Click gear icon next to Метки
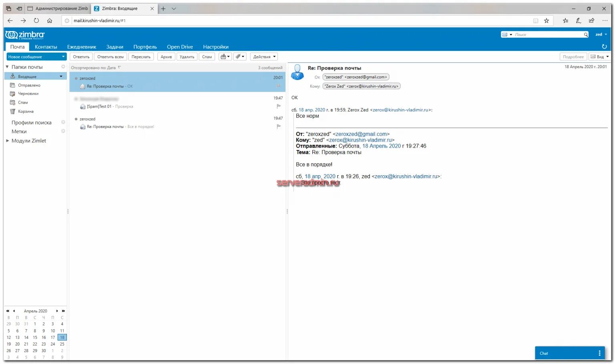 click(63, 131)
